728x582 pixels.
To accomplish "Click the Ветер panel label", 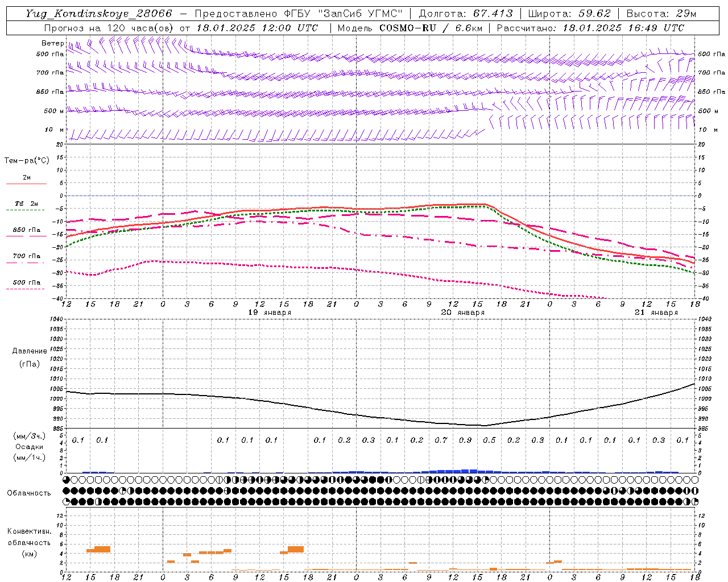I will click(x=52, y=43).
